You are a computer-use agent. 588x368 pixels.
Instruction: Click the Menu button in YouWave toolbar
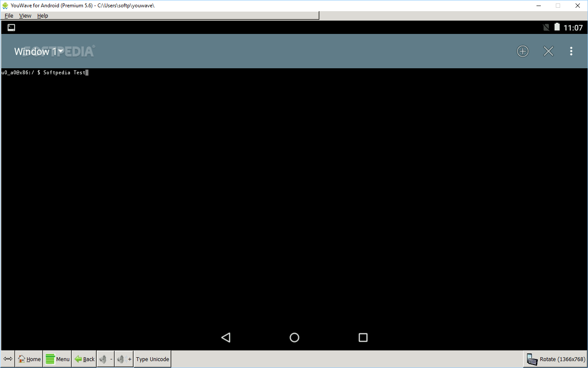coord(58,359)
